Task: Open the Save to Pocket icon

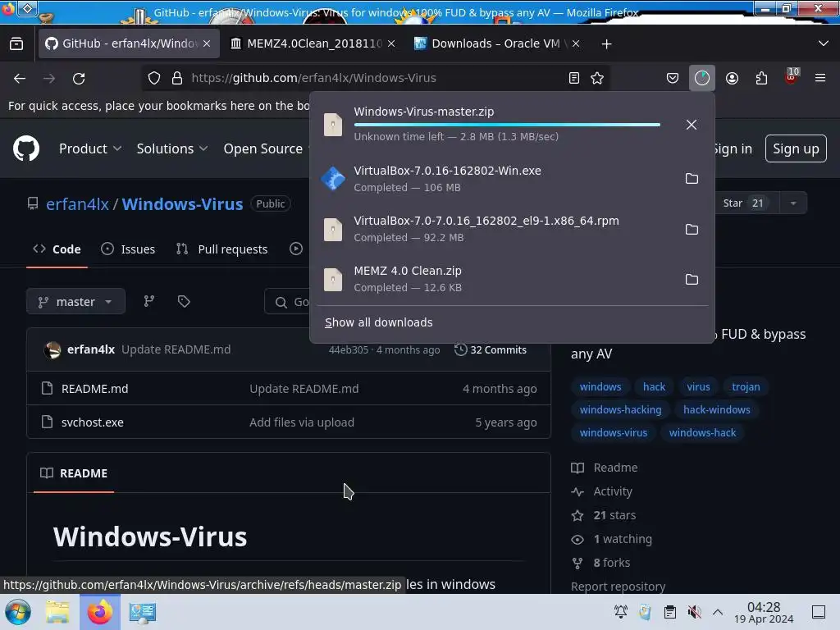Action: (673, 78)
